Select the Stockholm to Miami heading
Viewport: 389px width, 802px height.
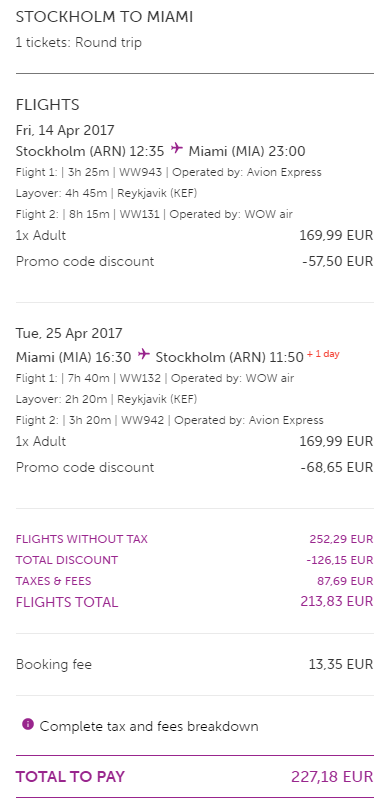click(104, 17)
